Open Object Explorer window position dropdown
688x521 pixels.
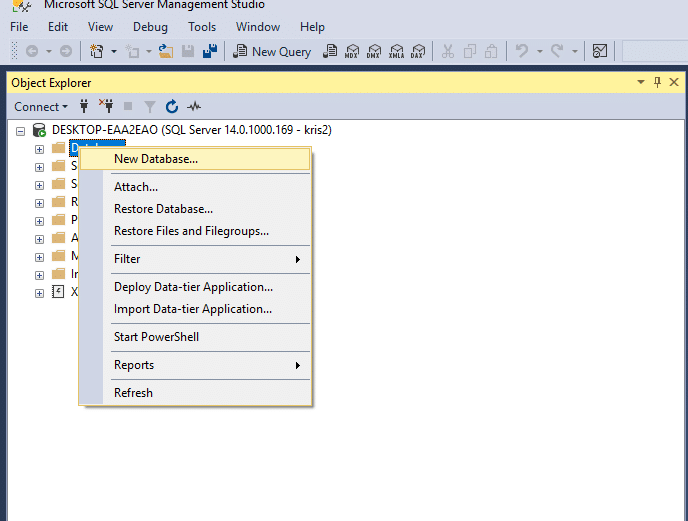(641, 82)
